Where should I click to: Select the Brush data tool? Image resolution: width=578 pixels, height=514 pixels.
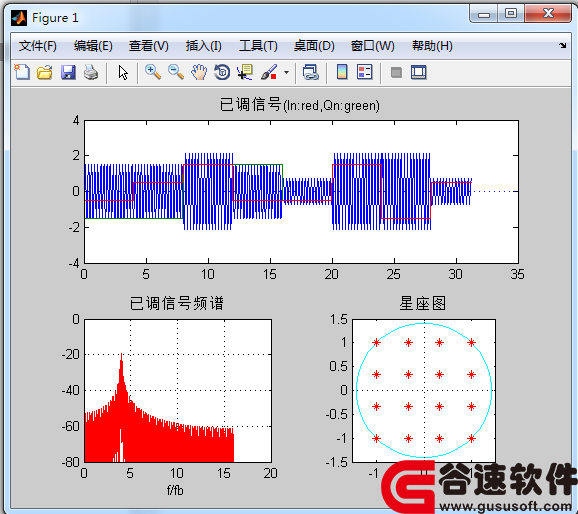[x=269, y=72]
